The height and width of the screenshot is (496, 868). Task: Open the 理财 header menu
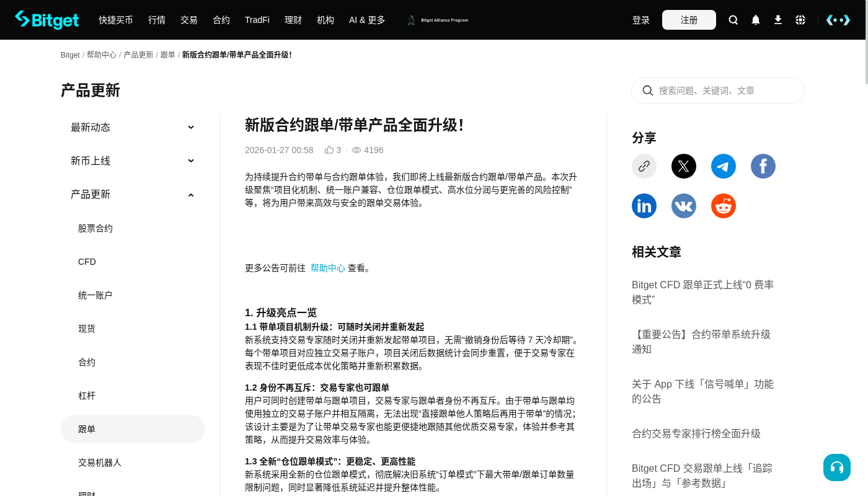pos(293,20)
